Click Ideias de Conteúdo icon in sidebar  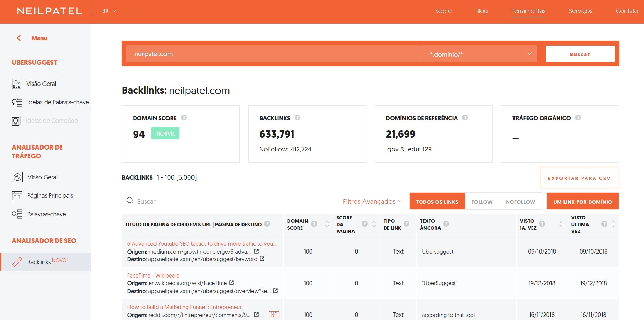[16, 121]
